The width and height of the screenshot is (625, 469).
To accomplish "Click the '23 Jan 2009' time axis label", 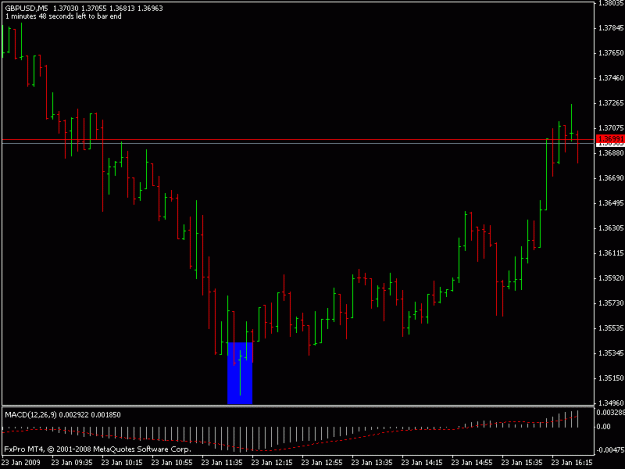I will click(x=21, y=463).
